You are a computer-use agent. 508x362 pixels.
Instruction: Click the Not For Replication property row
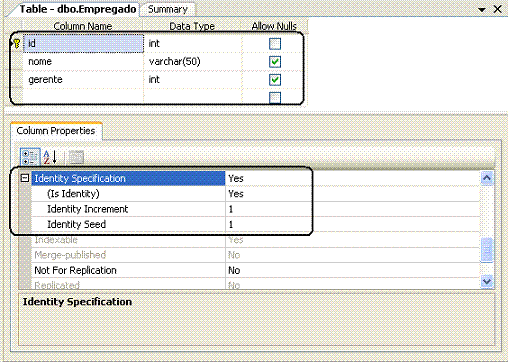(x=255, y=270)
